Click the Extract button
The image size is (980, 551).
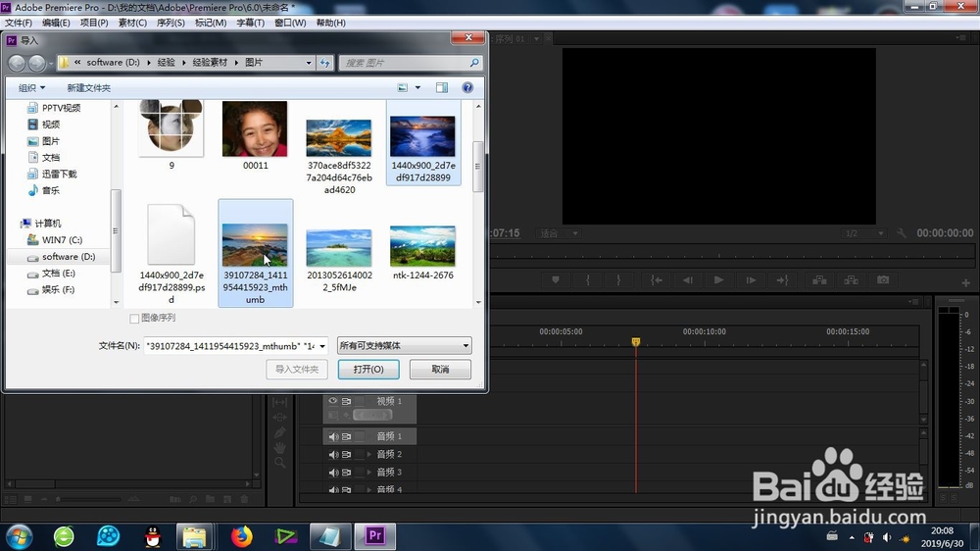tap(852, 280)
